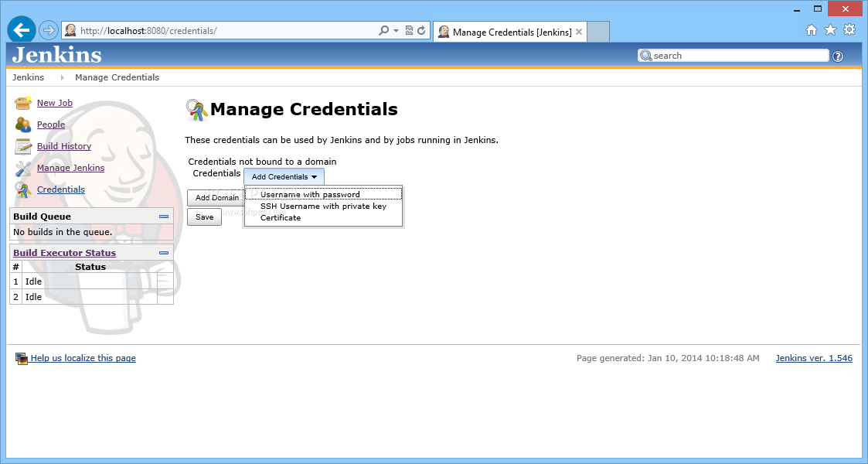
Task: Click the Add Domain button
Action: coord(216,198)
